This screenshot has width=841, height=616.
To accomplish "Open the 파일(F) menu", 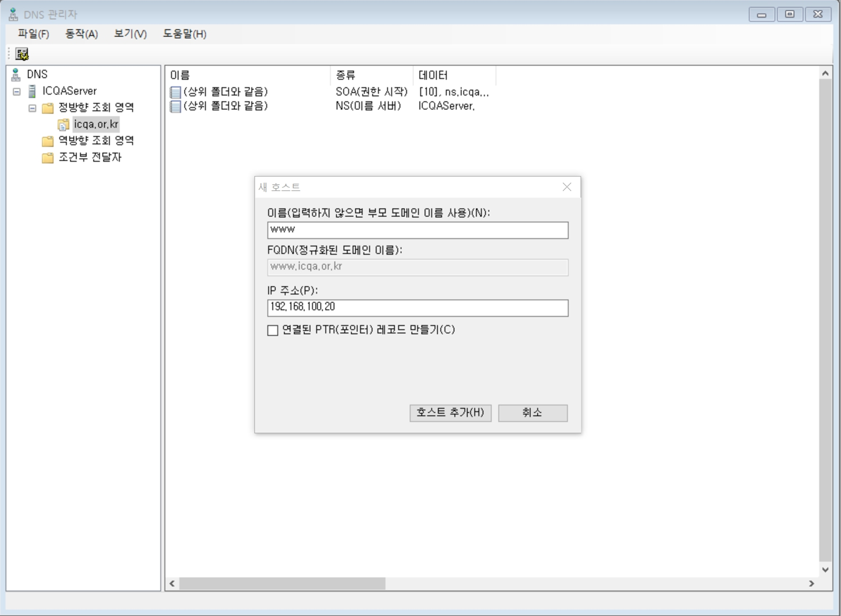I will click(x=34, y=34).
